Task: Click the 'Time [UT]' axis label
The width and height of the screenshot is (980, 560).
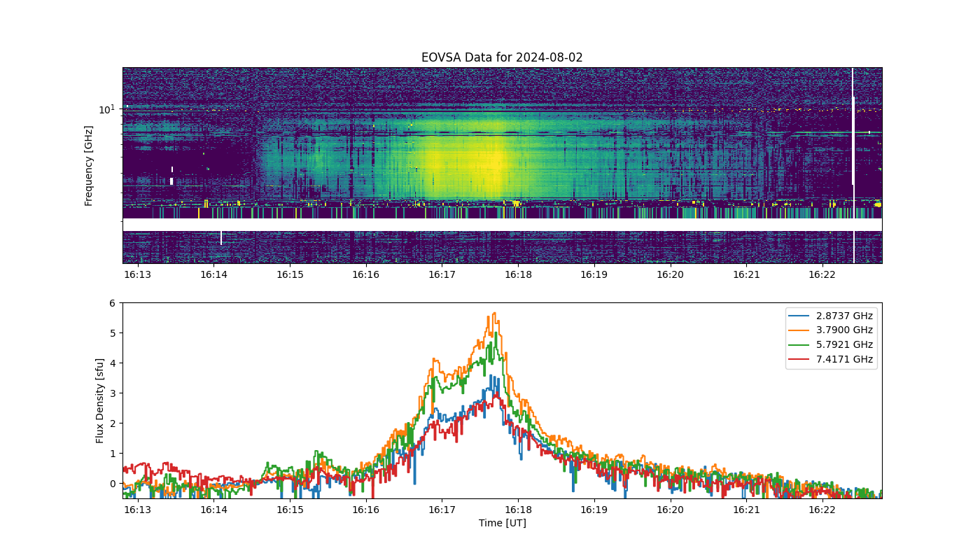Action: (502, 523)
